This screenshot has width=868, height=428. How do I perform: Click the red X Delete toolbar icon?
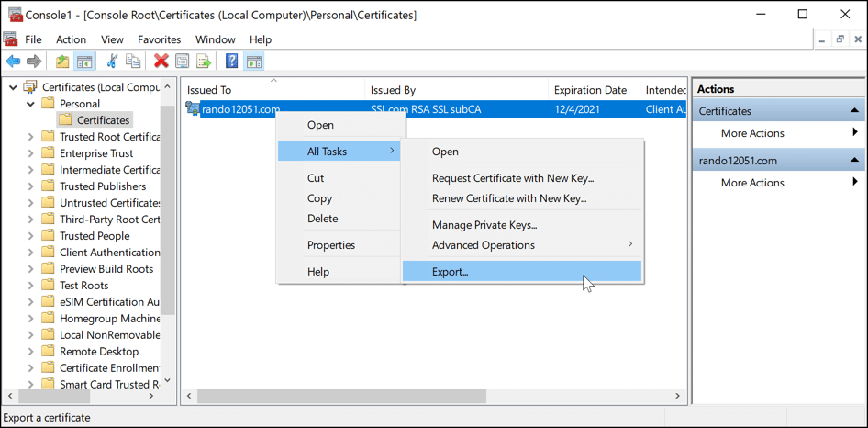point(161,62)
